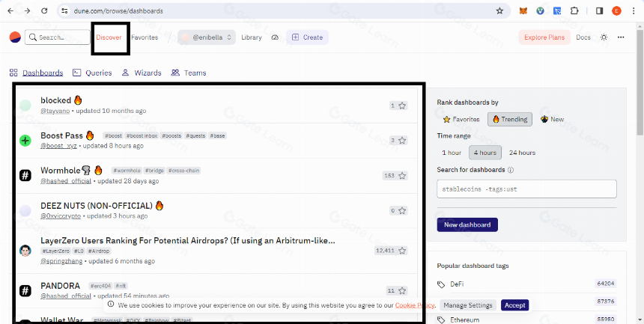Click the DeFi tag icon

(441, 284)
